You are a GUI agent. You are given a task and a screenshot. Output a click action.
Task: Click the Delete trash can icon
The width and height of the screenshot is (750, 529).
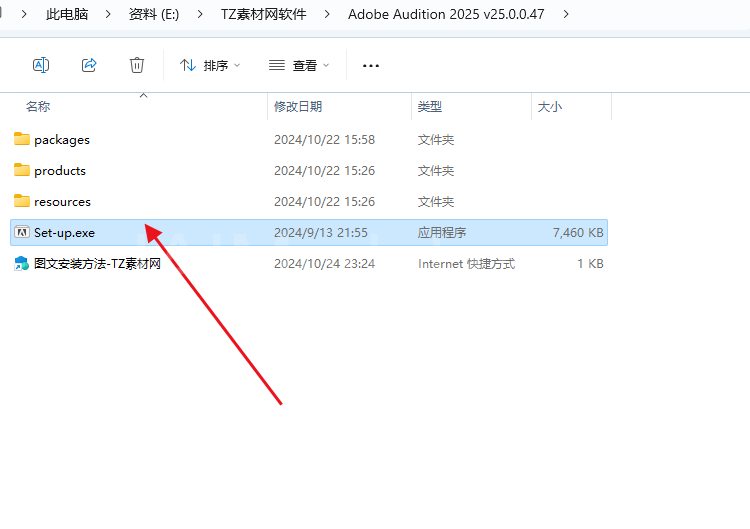point(137,65)
